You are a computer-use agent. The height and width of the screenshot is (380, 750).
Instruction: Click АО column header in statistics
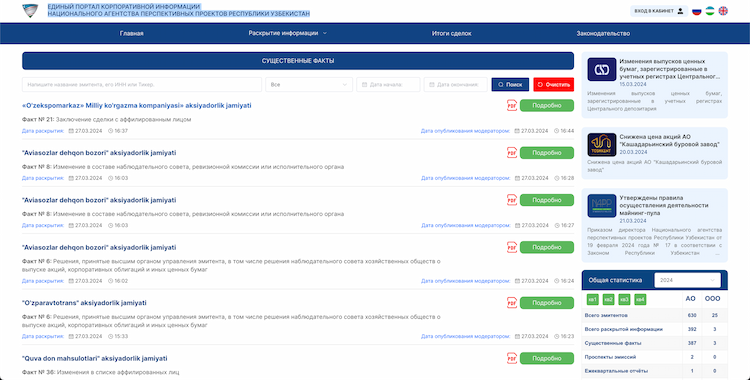(691, 299)
